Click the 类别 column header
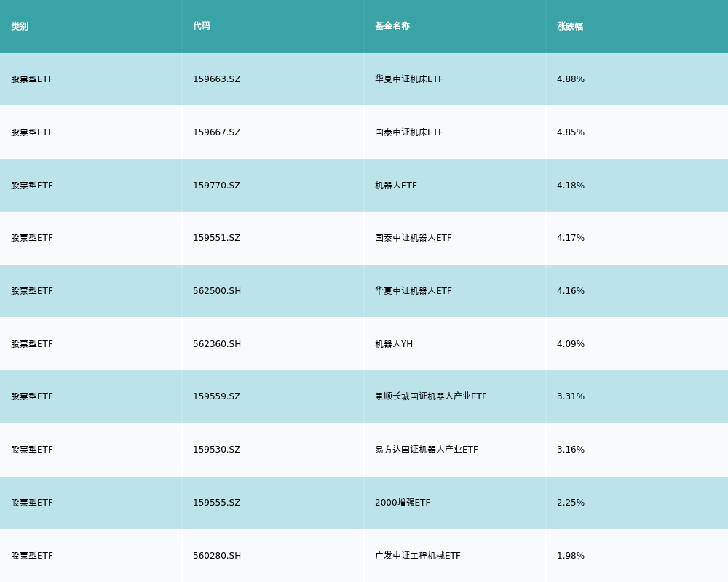Viewport: 728px width, 582px height. pos(20,26)
